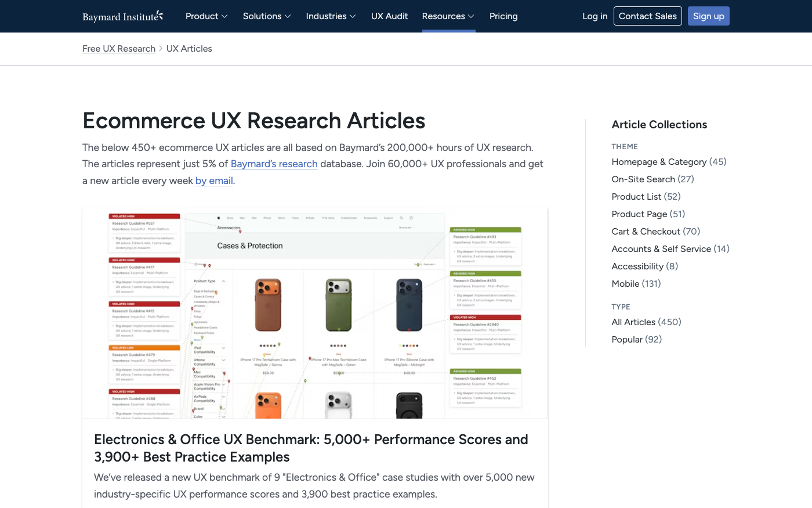This screenshot has height=508, width=812.
Task: Click the Baymard Institute logo
Action: (122, 16)
